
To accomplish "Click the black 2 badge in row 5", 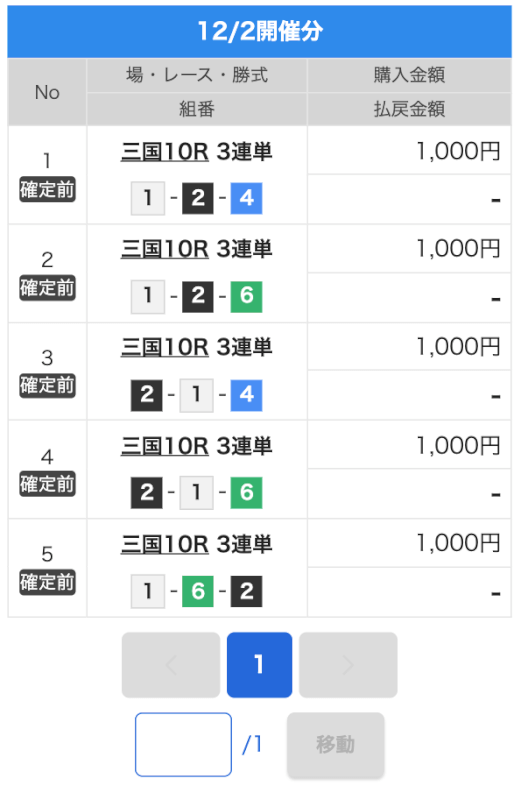I will (246, 591).
